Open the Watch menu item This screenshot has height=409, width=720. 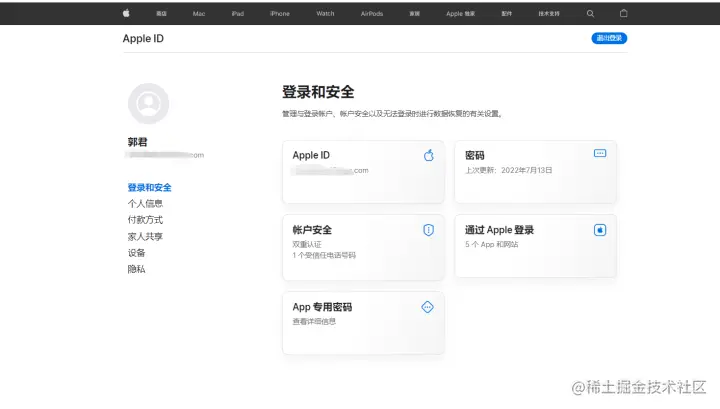[325, 14]
